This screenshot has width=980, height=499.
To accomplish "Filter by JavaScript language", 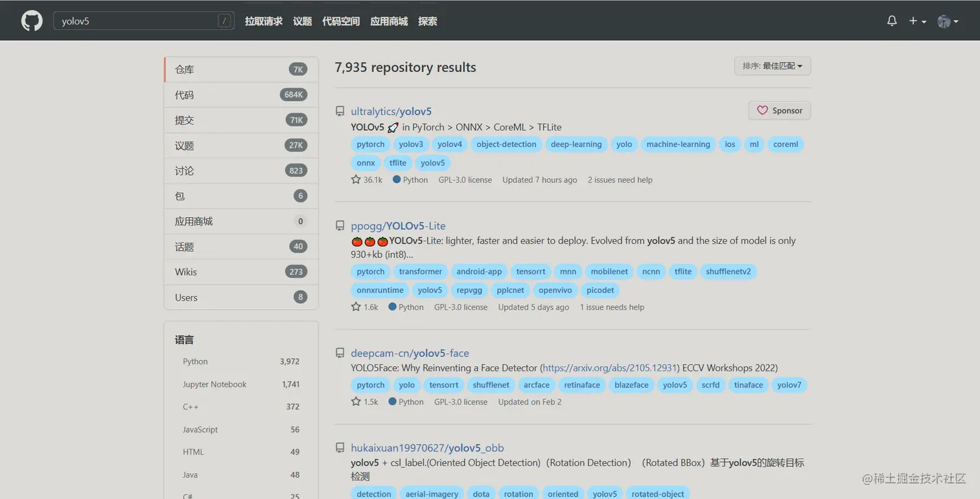I will pyautogui.click(x=241, y=430).
